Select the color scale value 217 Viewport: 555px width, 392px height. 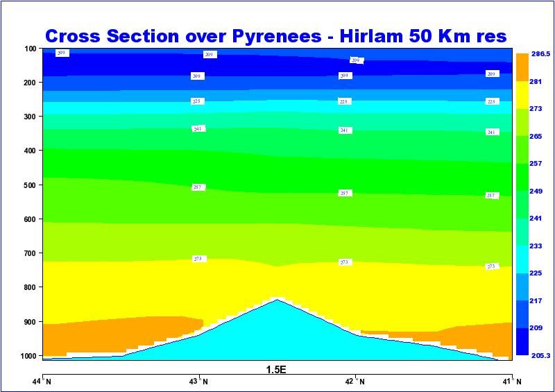tap(536, 300)
